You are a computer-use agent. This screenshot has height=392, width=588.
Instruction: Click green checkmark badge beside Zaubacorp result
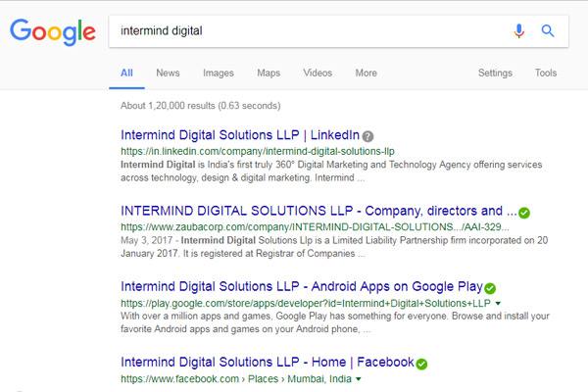pyautogui.click(x=524, y=213)
